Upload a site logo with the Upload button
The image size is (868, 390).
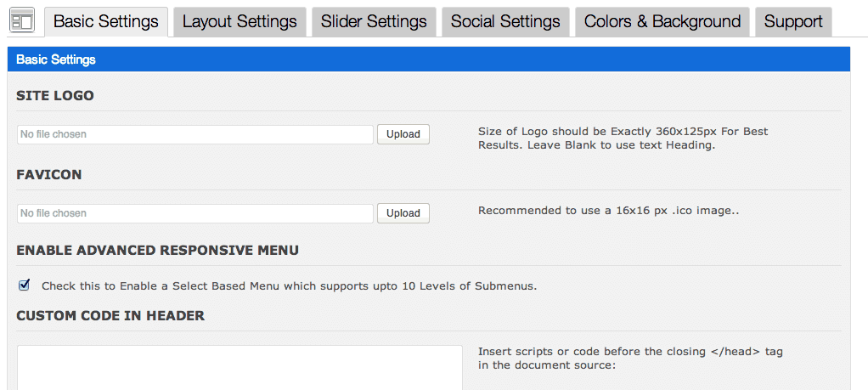[x=403, y=134]
